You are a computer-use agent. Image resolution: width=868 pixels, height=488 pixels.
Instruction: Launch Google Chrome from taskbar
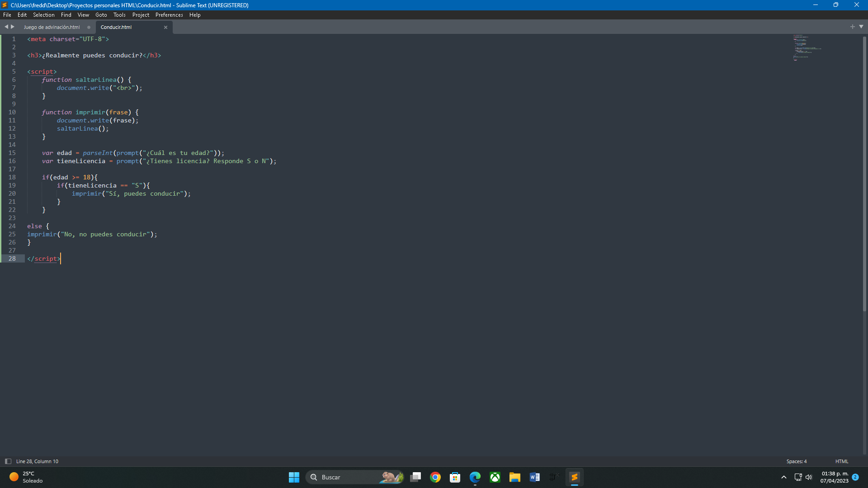click(435, 477)
